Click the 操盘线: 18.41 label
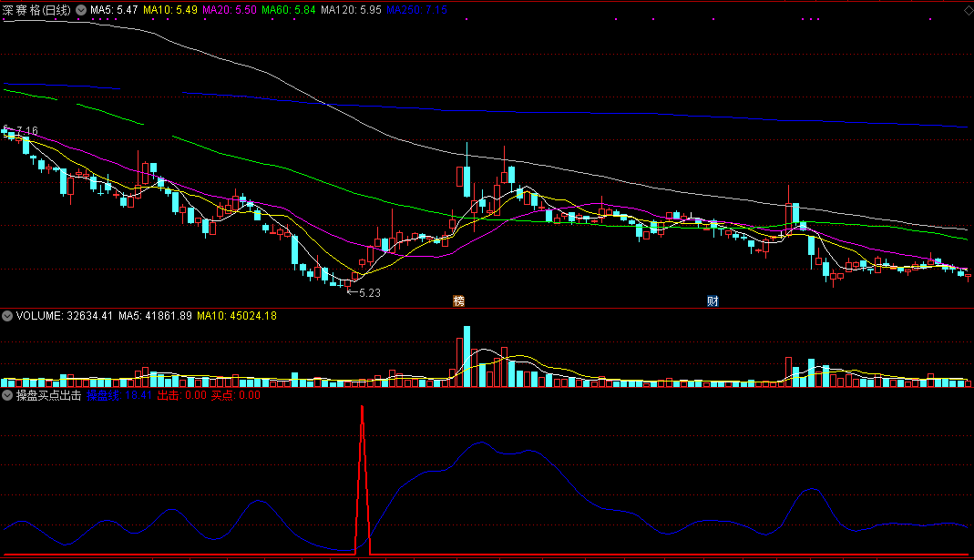 pos(119,395)
